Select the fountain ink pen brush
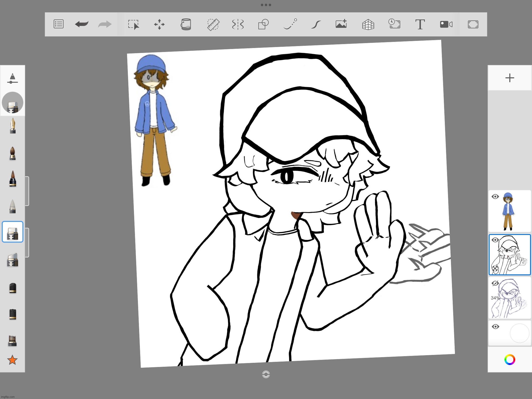Screen dimensions: 532x399 click(x=13, y=126)
